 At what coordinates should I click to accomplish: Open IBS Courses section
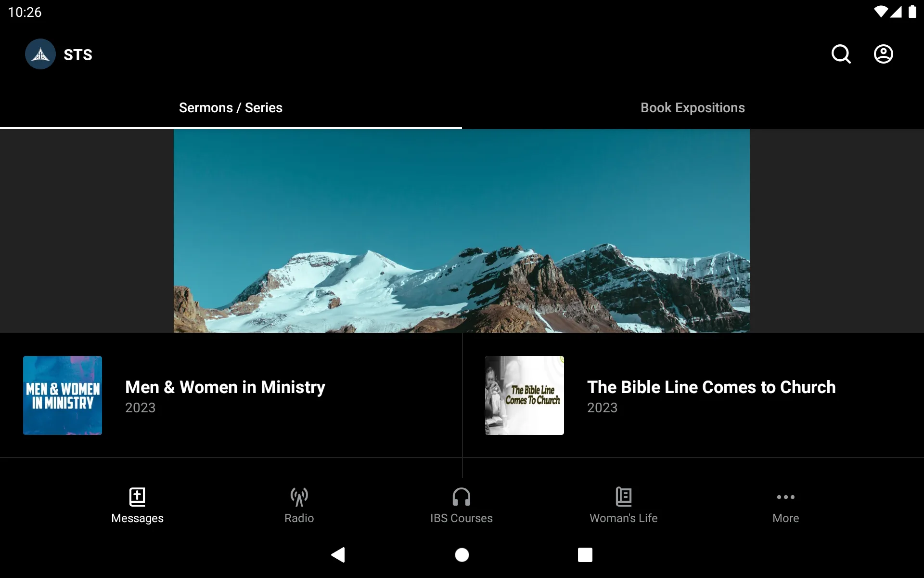click(x=462, y=504)
